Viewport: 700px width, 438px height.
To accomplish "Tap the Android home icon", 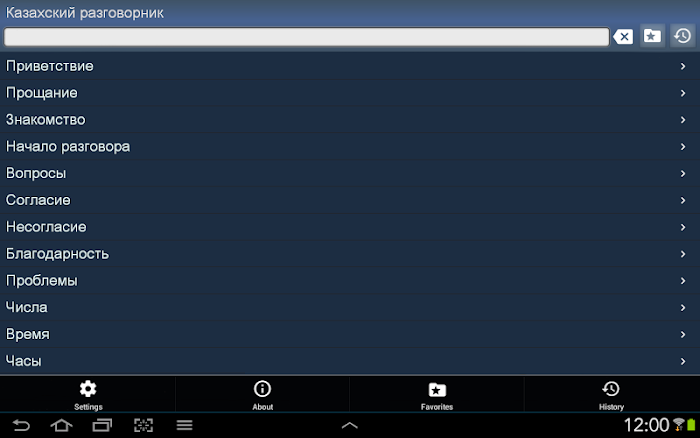I will [61, 425].
